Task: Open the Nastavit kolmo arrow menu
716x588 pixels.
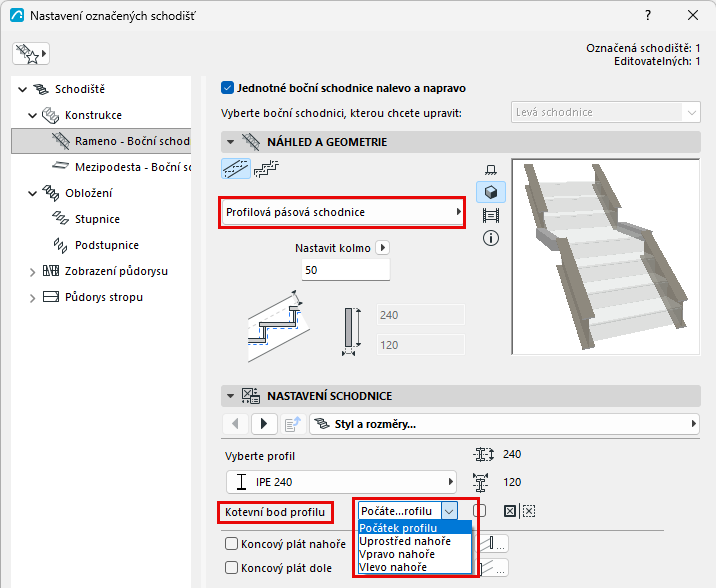Action: click(383, 248)
